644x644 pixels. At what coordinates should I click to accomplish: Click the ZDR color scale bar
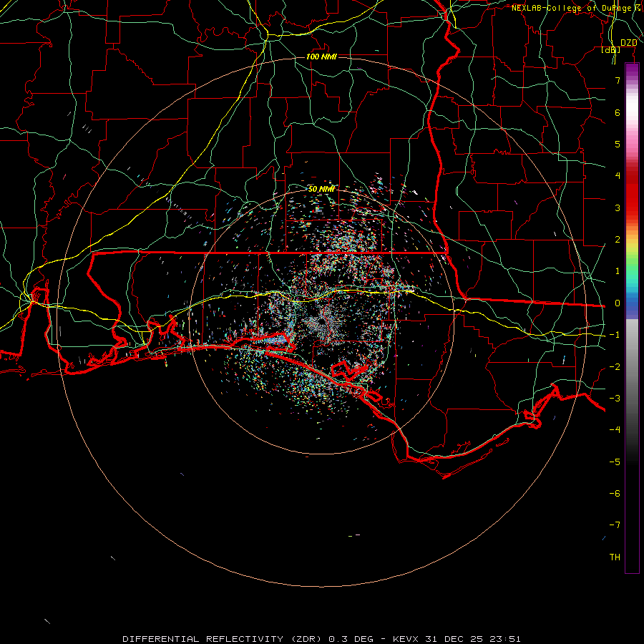[x=632, y=318]
